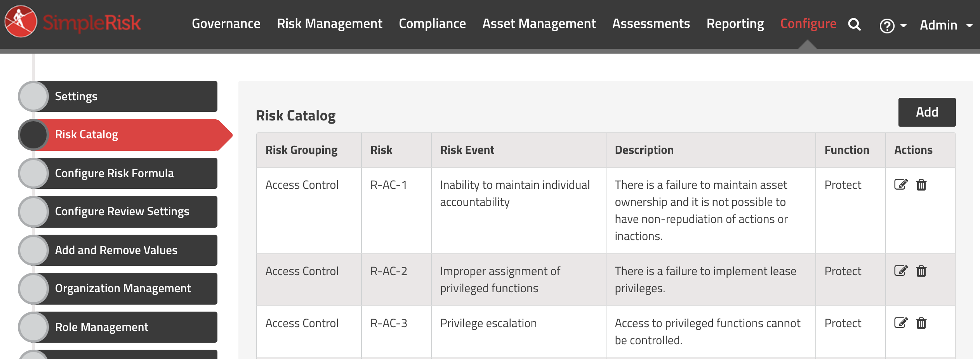The image size is (980, 359).
Task: Delete the R-AC-3 risk entry
Action: click(x=921, y=323)
